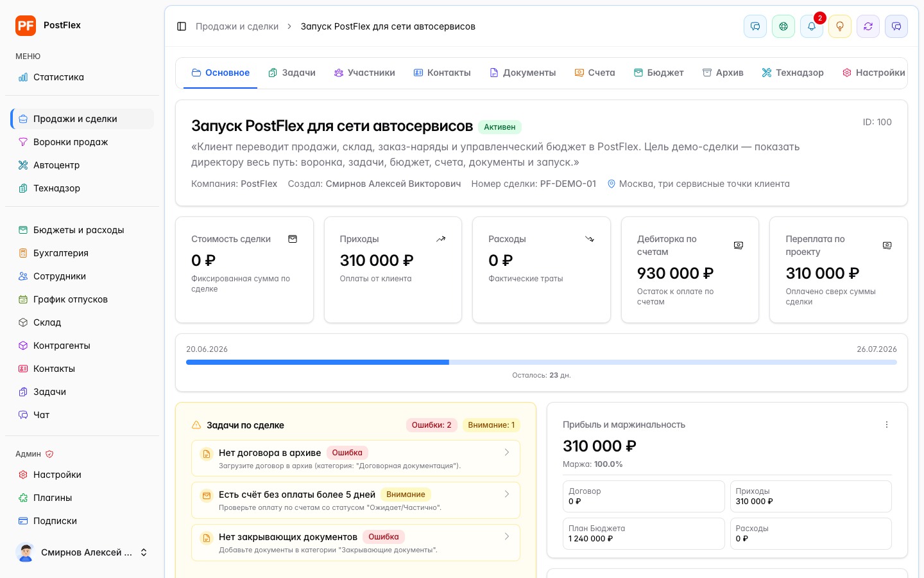924x578 pixels.
Task: Click the deal timeline progress bar
Action: click(x=542, y=362)
